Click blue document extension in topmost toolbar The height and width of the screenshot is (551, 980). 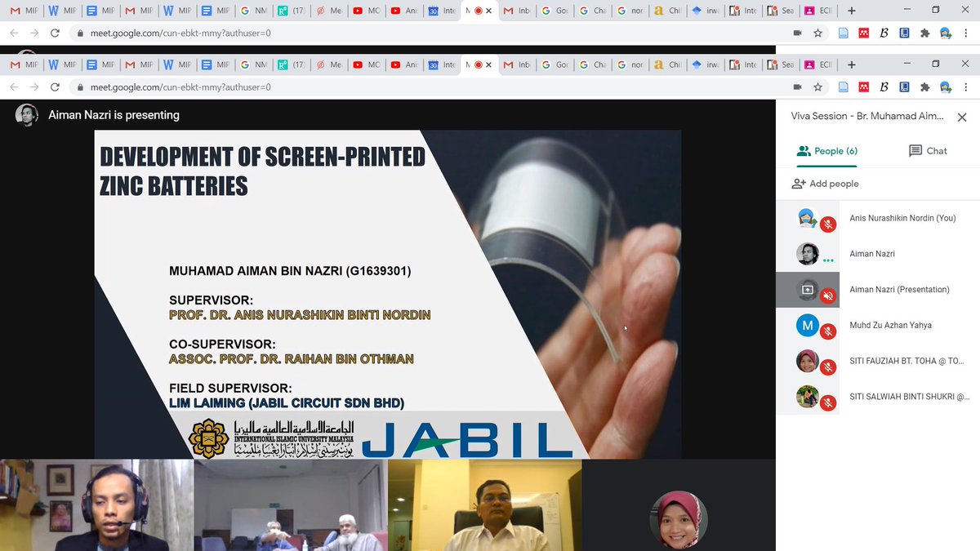point(844,33)
